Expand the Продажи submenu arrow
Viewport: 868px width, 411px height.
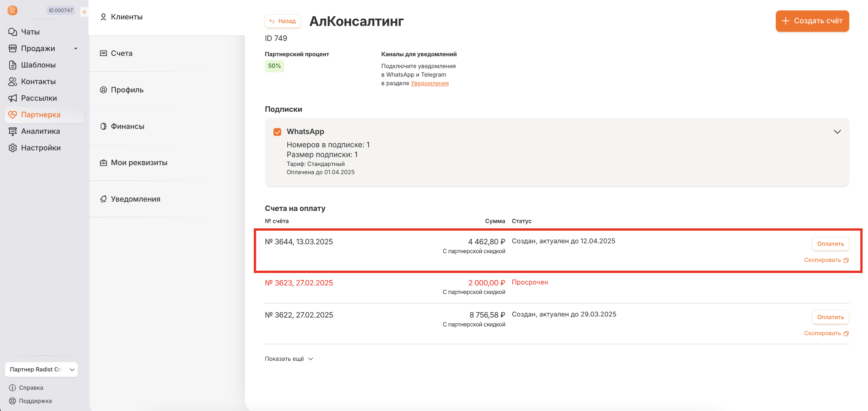click(76, 48)
